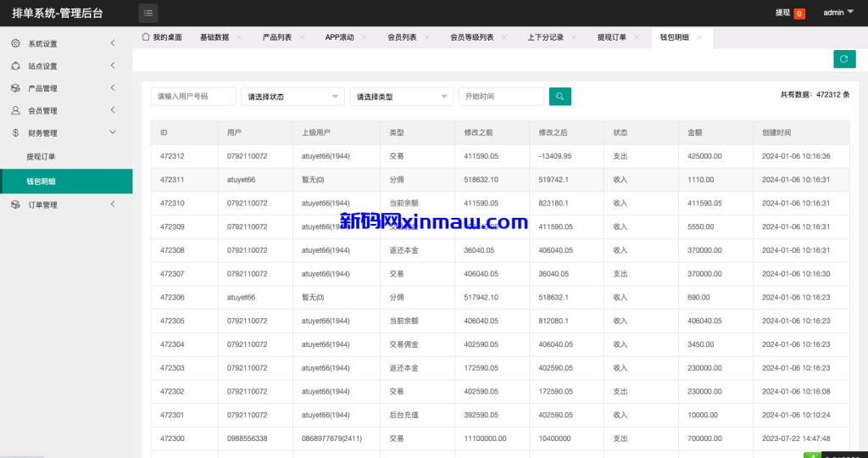Screen dimensions: 868x458
Task: Click user 0988556338 in row 472300
Action: [247, 438]
